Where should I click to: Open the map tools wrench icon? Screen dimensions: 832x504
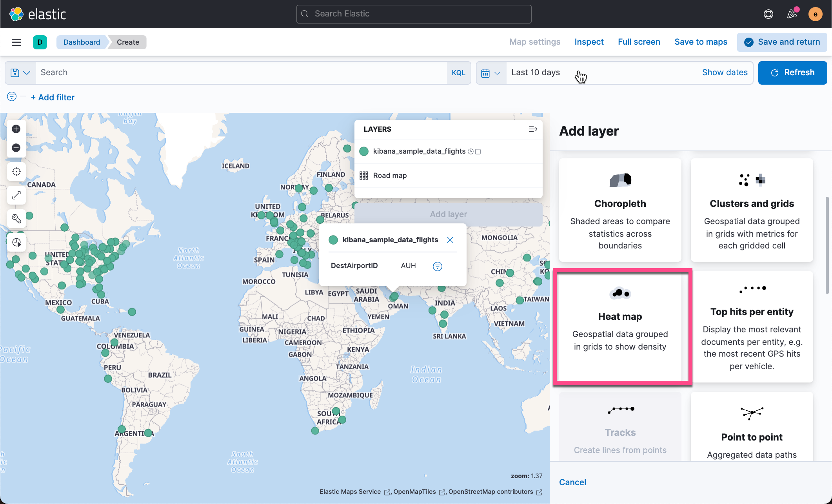click(16, 219)
